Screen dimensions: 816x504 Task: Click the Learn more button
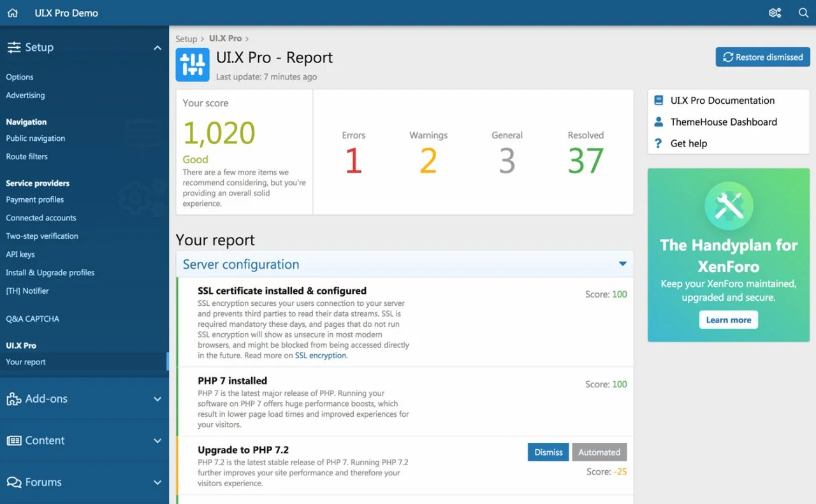[x=728, y=320]
